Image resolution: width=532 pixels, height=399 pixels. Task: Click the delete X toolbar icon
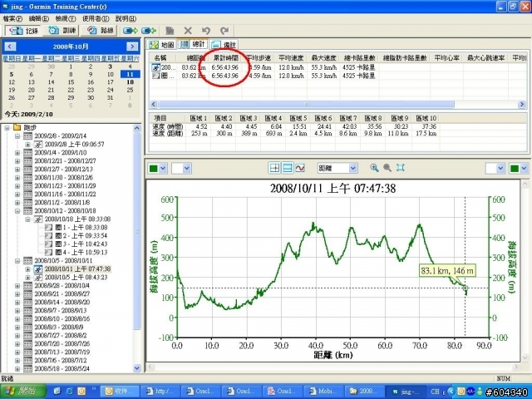tap(188, 31)
